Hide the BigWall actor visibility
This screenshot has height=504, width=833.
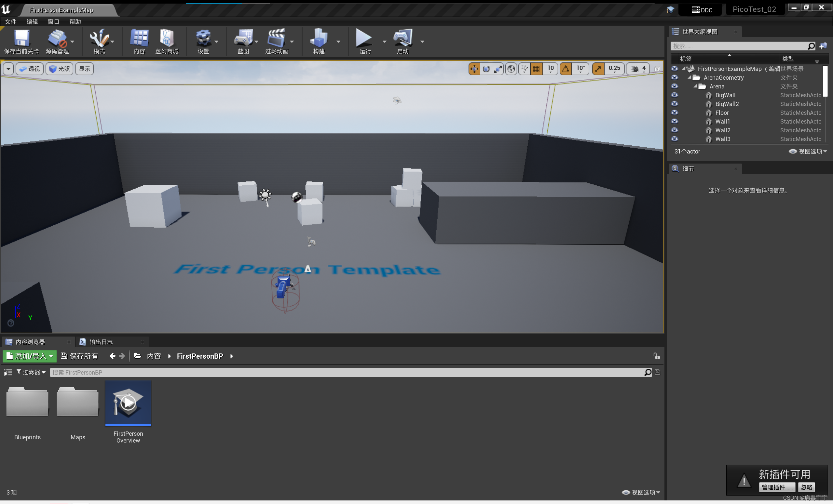675,95
